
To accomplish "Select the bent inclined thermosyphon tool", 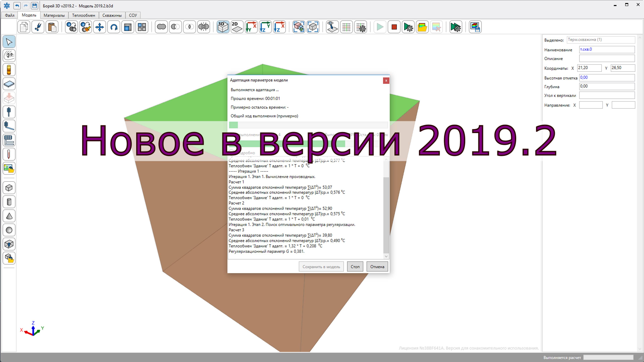I will (x=9, y=126).
